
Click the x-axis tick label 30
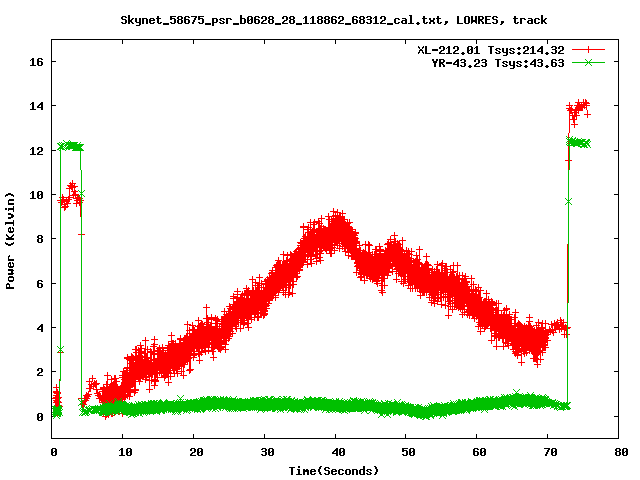coord(267,452)
